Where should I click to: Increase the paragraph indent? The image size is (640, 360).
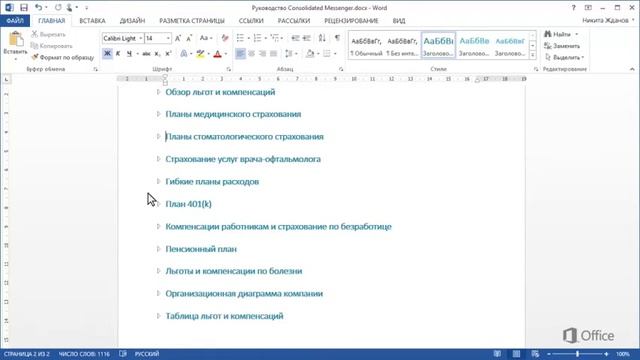tap(307, 38)
